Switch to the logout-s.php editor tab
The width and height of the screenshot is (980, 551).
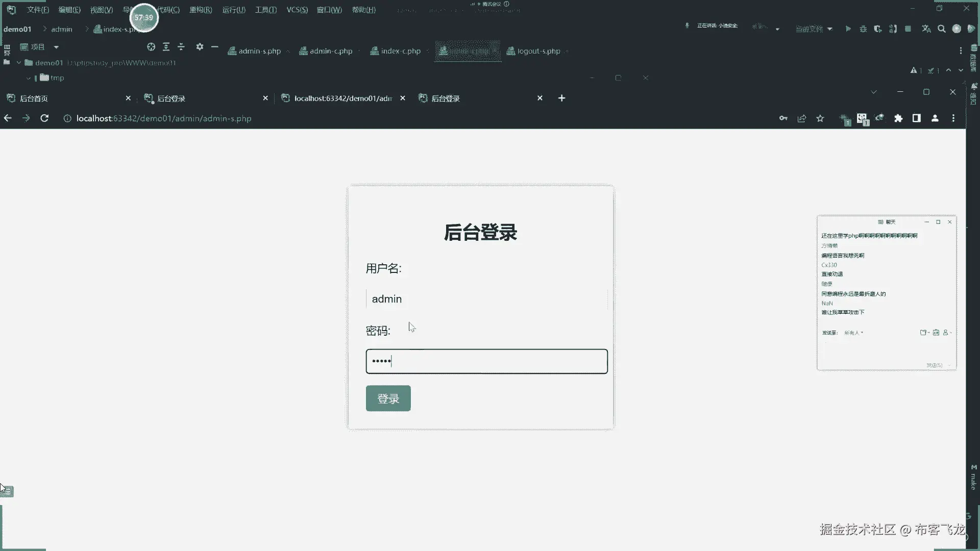pyautogui.click(x=538, y=51)
